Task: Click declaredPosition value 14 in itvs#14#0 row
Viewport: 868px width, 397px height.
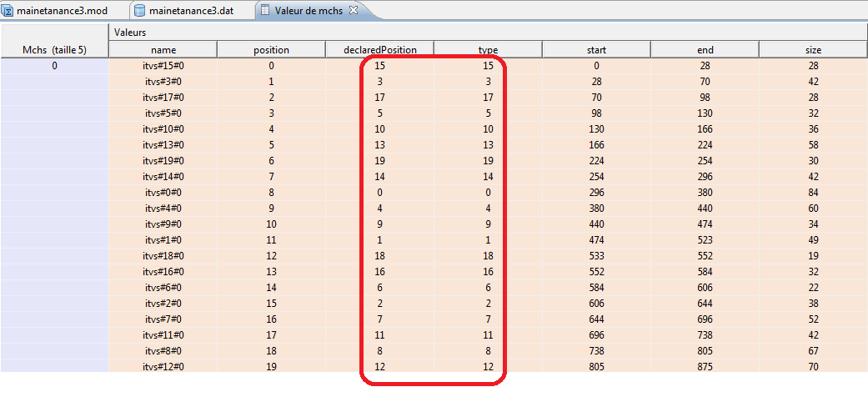Action: 379,177
